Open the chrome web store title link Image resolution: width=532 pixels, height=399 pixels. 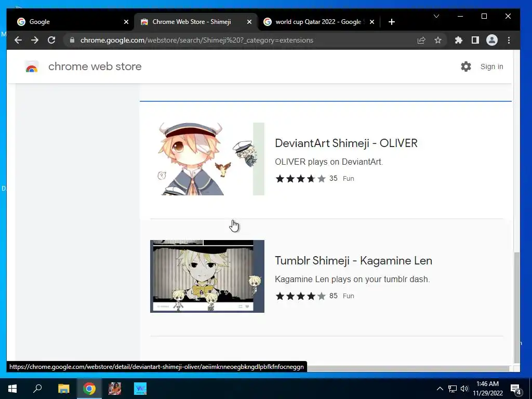coord(95,66)
